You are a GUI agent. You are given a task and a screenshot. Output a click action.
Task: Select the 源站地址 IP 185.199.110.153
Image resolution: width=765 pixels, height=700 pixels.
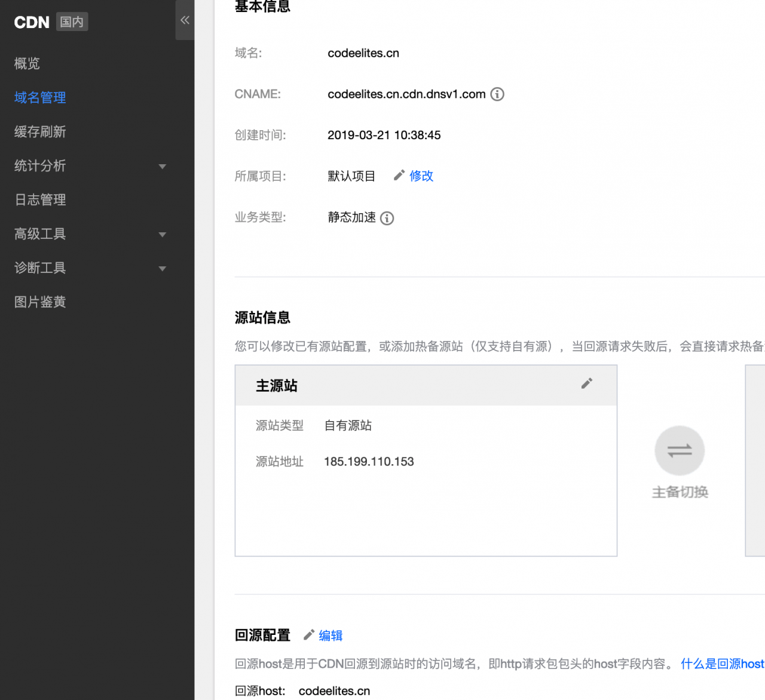click(368, 461)
